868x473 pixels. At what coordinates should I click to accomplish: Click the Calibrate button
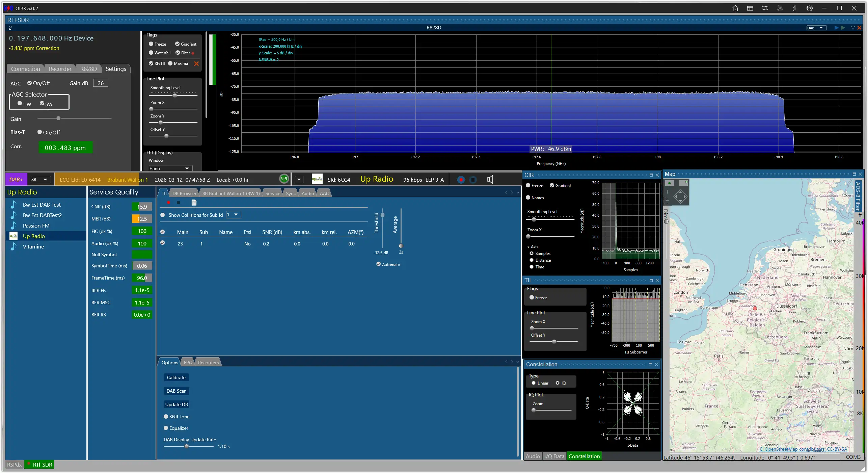[176, 377]
